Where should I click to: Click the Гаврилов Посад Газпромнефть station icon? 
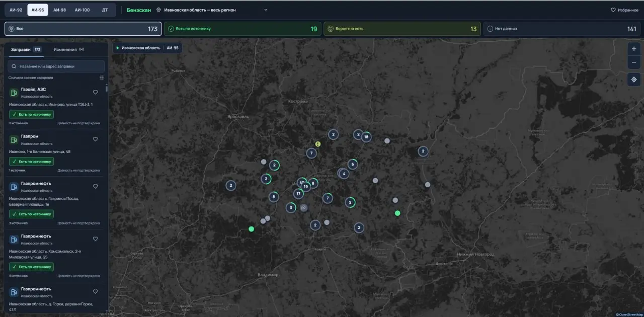tap(14, 187)
